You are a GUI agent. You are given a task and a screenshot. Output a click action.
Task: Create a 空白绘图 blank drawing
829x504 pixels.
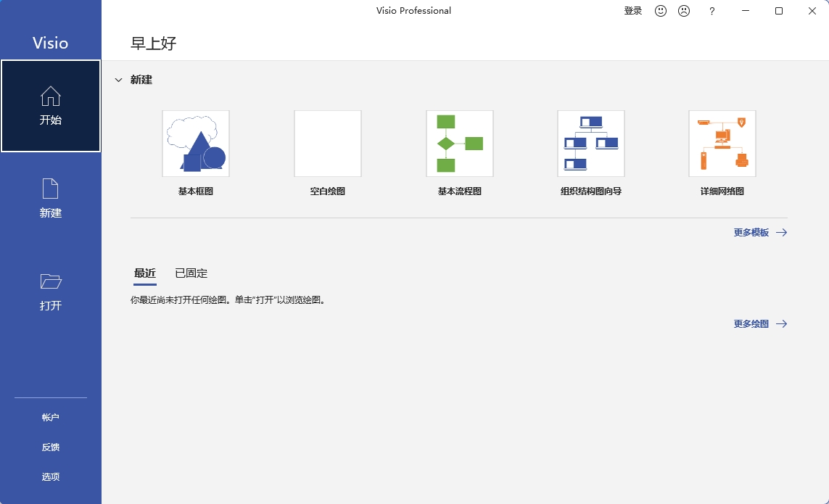327,144
